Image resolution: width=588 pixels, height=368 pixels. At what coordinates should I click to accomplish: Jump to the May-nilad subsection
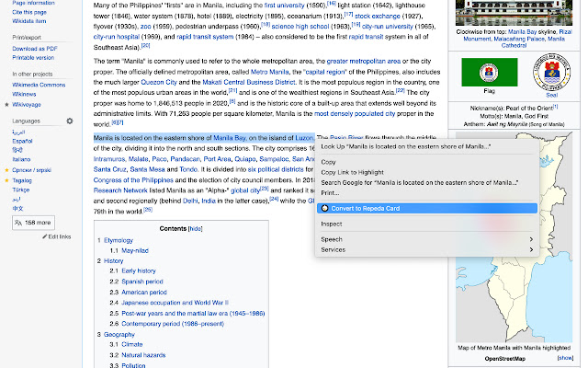(135, 250)
